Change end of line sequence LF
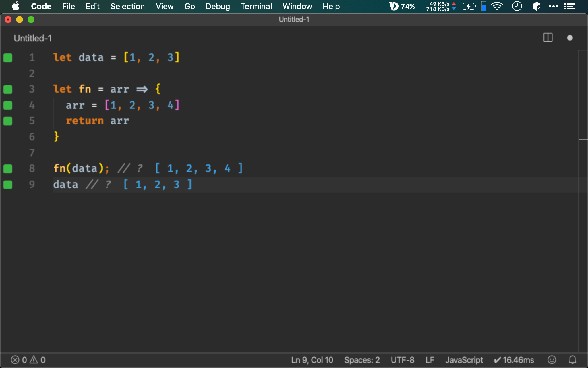This screenshot has height=368, width=588. pyautogui.click(x=430, y=360)
